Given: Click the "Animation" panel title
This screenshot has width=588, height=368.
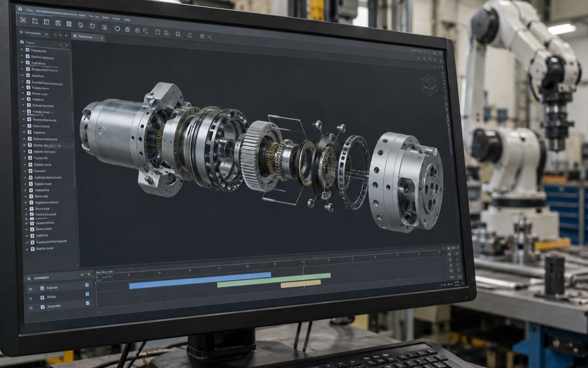Looking at the screenshot, I should pos(41,278).
